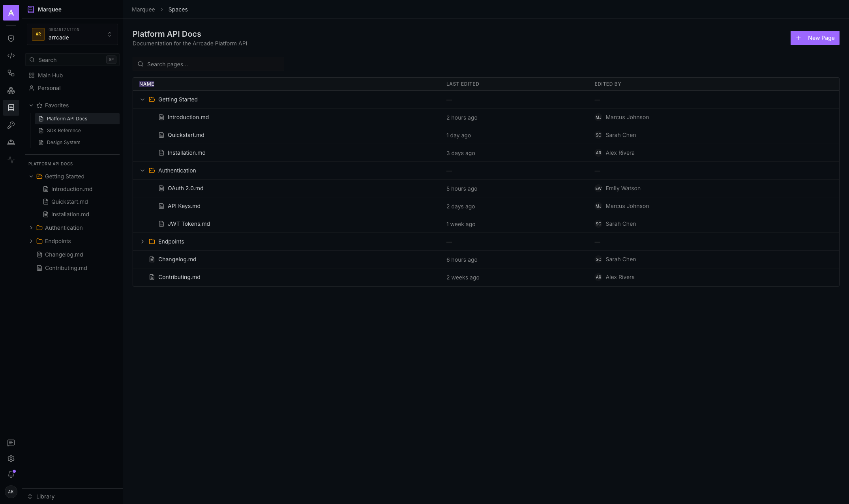Open Contributing.md in the table

point(179,277)
